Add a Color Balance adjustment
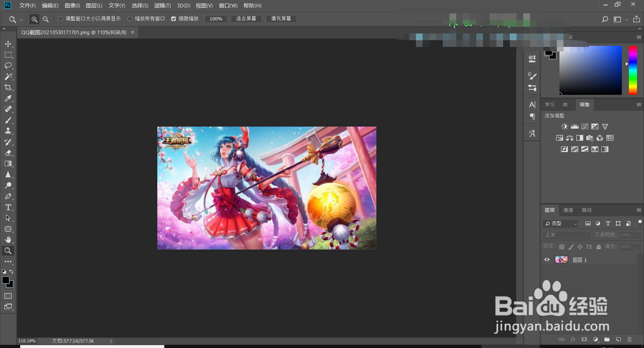644x348 pixels. click(x=570, y=138)
